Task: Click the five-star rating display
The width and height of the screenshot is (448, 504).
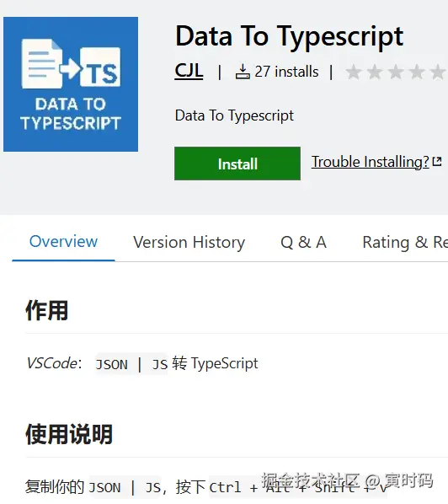Action: coord(397,72)
